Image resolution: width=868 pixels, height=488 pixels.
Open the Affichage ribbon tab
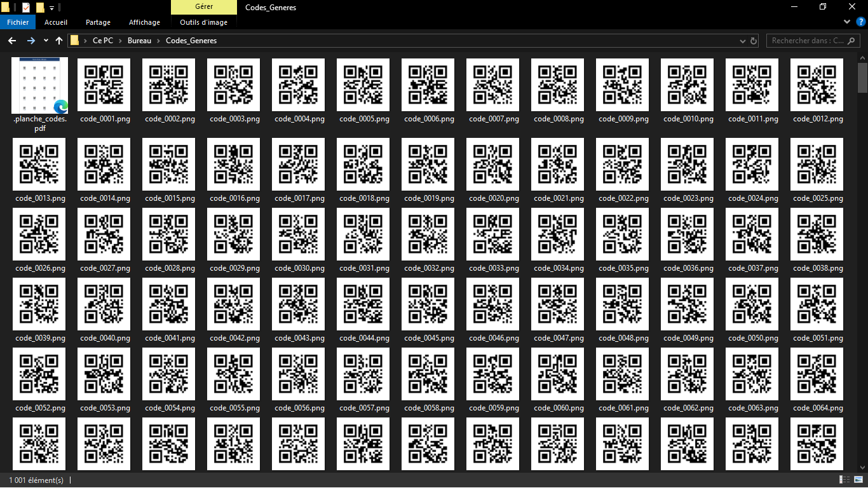tap(144, 22)
